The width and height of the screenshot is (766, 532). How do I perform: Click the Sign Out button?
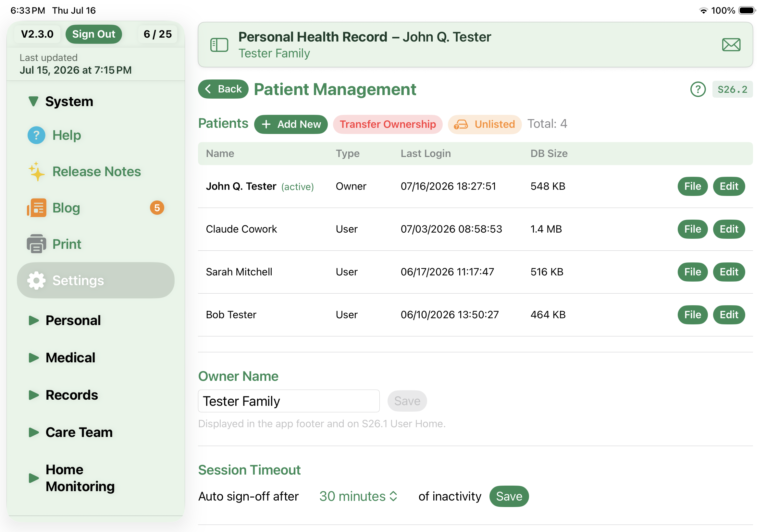tap(94, 34)
